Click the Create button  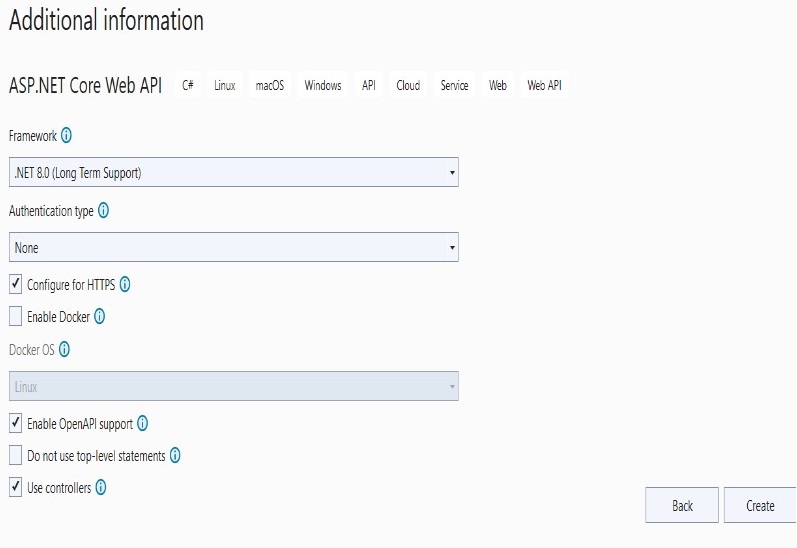760,505
